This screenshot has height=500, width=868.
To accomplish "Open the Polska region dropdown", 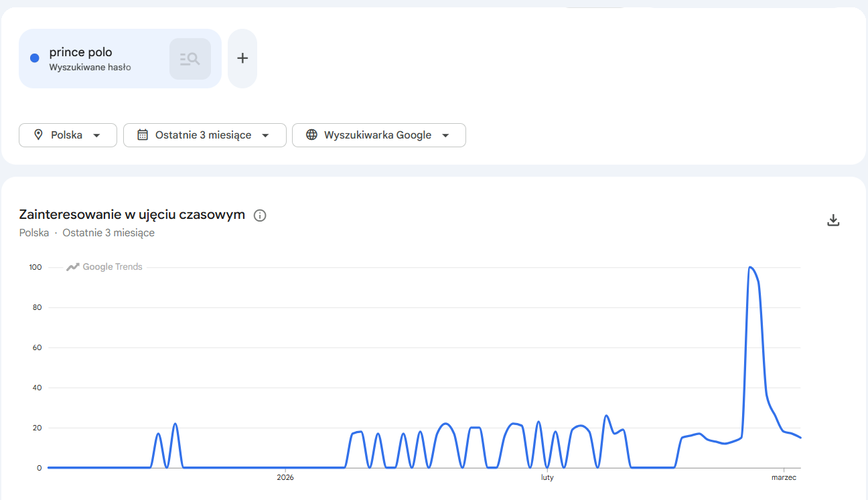I will [68, 135].
